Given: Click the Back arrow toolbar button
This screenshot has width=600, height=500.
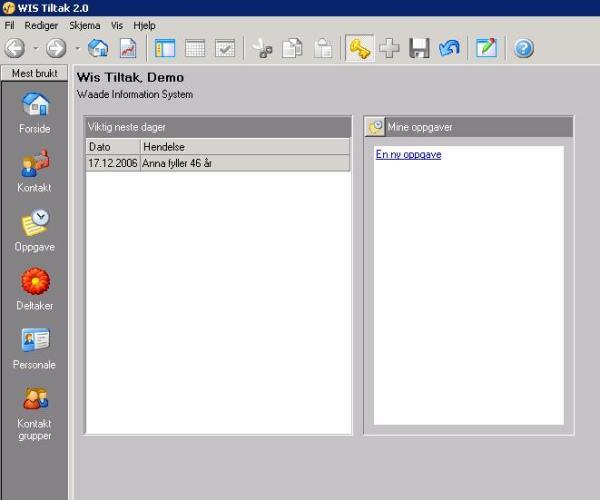Looking at the screenshot, I should click(15, 48).
